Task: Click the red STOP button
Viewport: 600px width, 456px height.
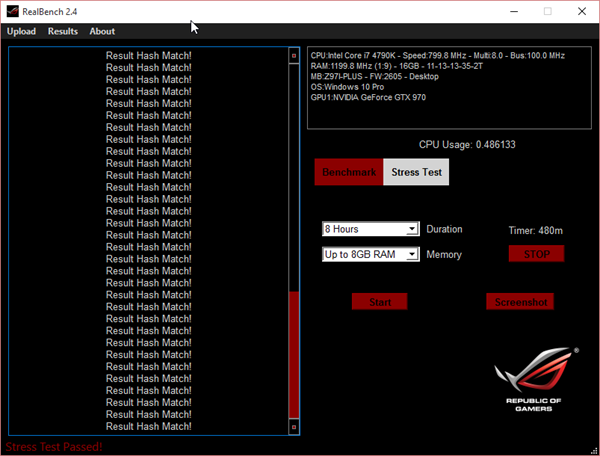Action: coord(536,254)
